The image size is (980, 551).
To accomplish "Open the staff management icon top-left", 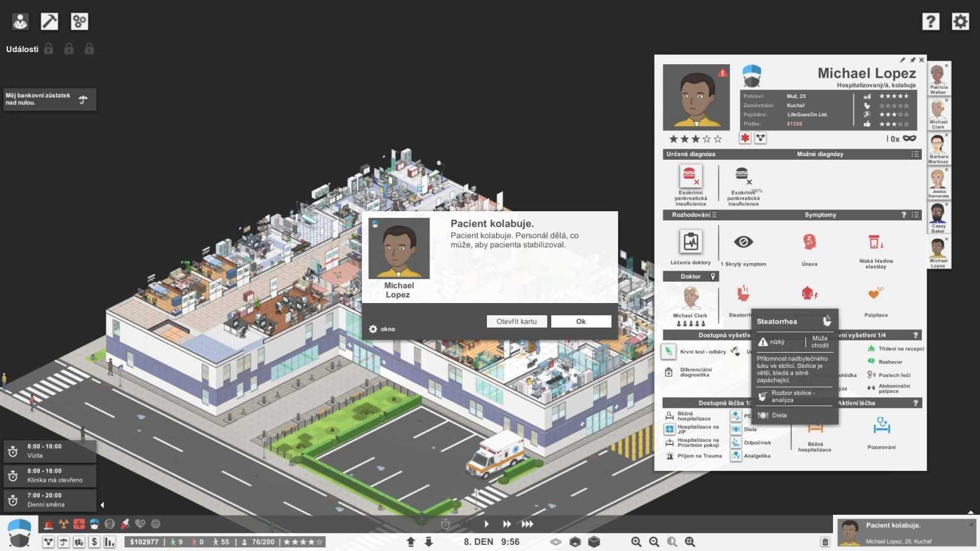I will pyautogui.click(x=20, y=21).
